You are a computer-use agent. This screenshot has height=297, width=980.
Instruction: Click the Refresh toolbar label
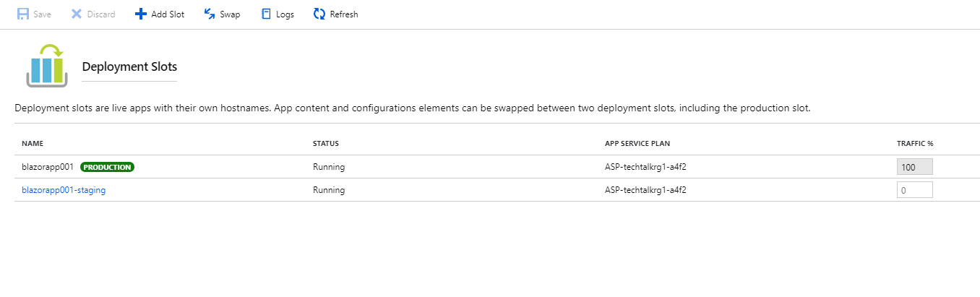tap(343, 14)
